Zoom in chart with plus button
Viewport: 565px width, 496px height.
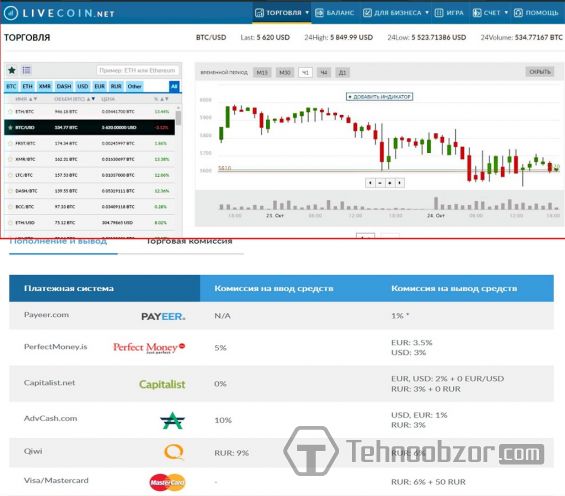pos(390,183)
